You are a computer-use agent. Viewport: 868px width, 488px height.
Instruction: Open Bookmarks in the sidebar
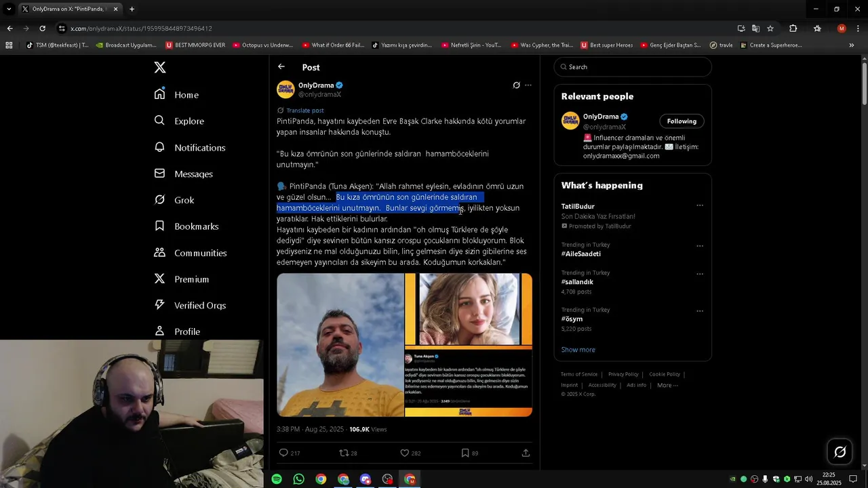186,226
